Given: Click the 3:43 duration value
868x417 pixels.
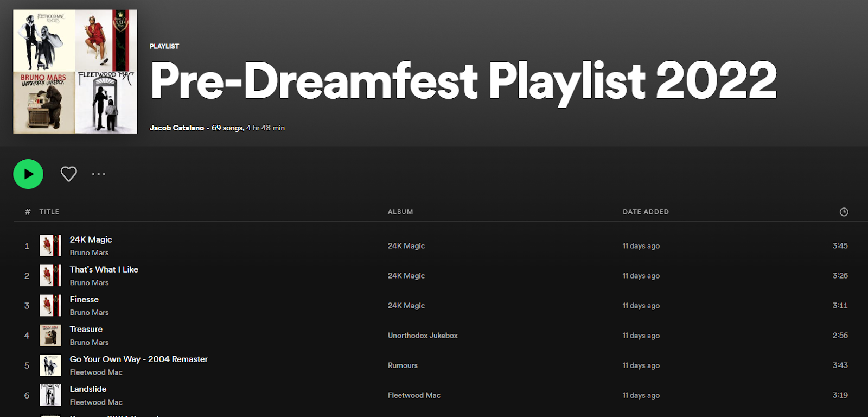Looking at the screenshot, I should (x=840, y=365).
